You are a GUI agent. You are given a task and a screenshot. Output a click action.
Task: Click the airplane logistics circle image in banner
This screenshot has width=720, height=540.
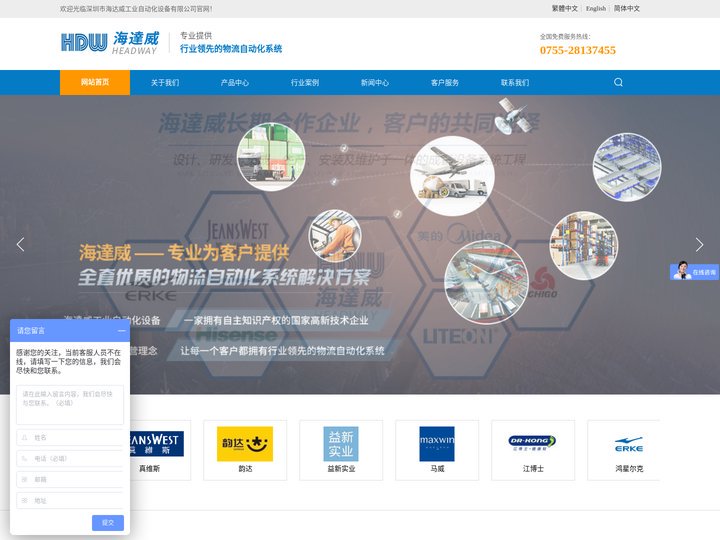pos(452,176)
